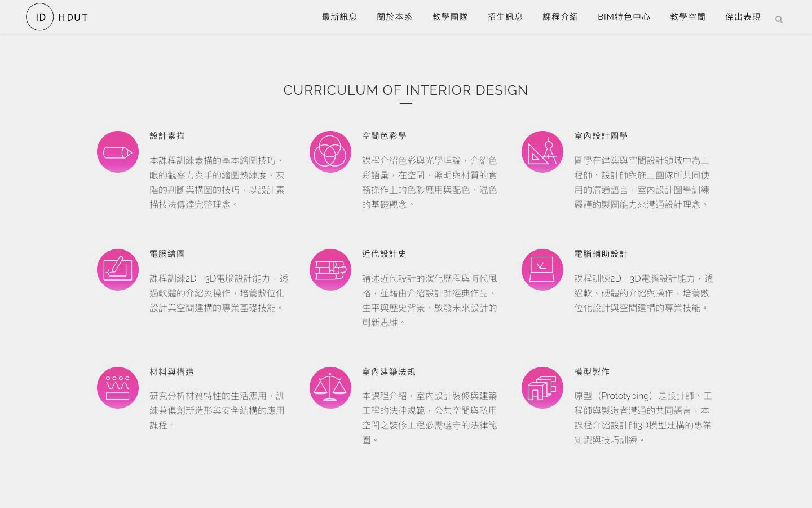Select 招生訊息 in the navigation bar

505,17
